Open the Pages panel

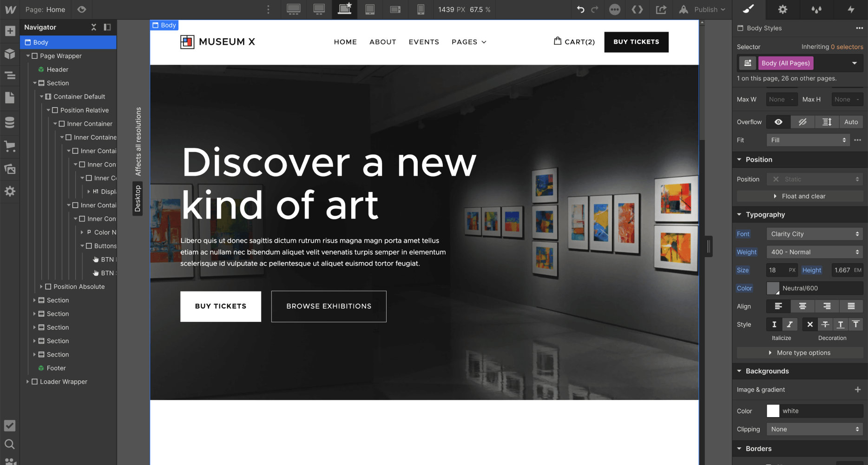[x=10, y=98]
